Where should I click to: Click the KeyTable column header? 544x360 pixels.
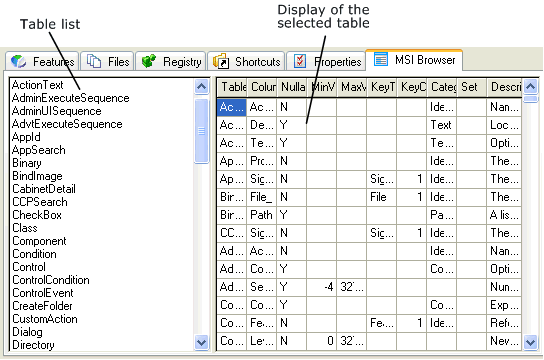pos(381,87)
